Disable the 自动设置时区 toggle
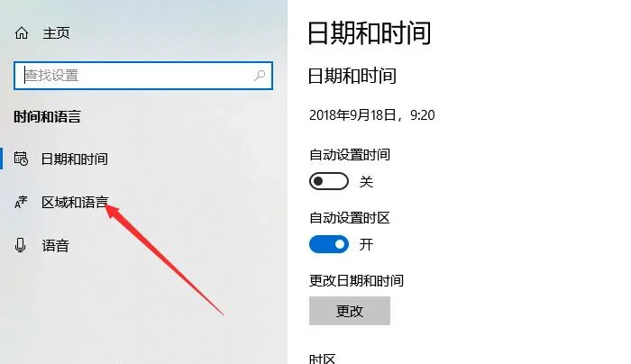Viewport: 631px width, 364px height. pyautogui.click(x=329, y=244)
